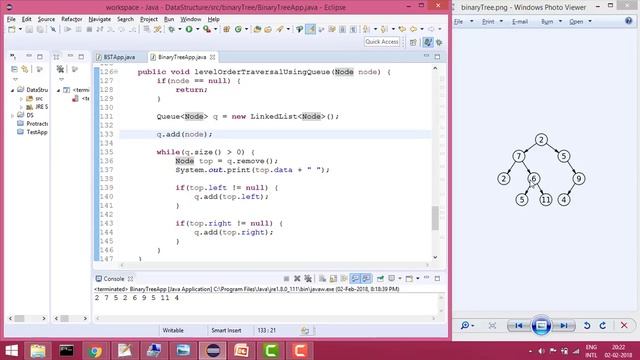This screenshot has height=360, width=640.
Task: Toggle Mark Occurrences highlighter in toolbar
Action: coord(311,29)
